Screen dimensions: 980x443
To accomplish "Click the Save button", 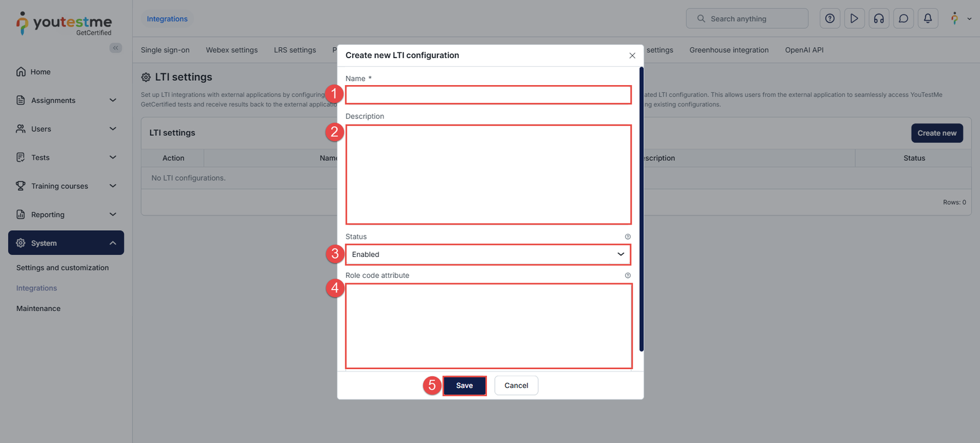I will tap(464, 385).
